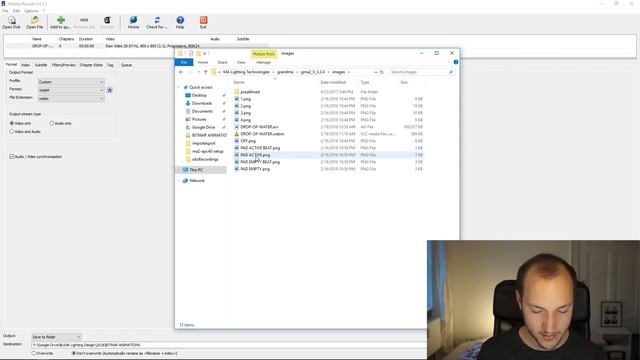Switch to the Queue tab

126,65
